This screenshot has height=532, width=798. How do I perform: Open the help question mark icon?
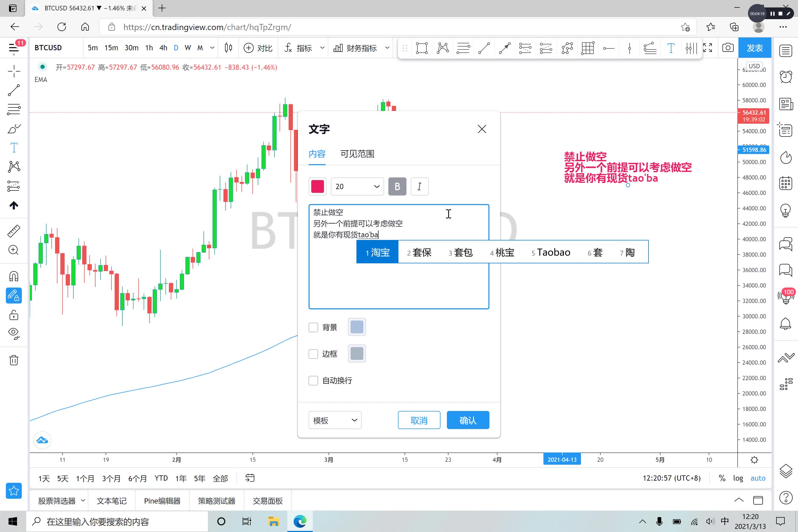click(x=786, y=498)
